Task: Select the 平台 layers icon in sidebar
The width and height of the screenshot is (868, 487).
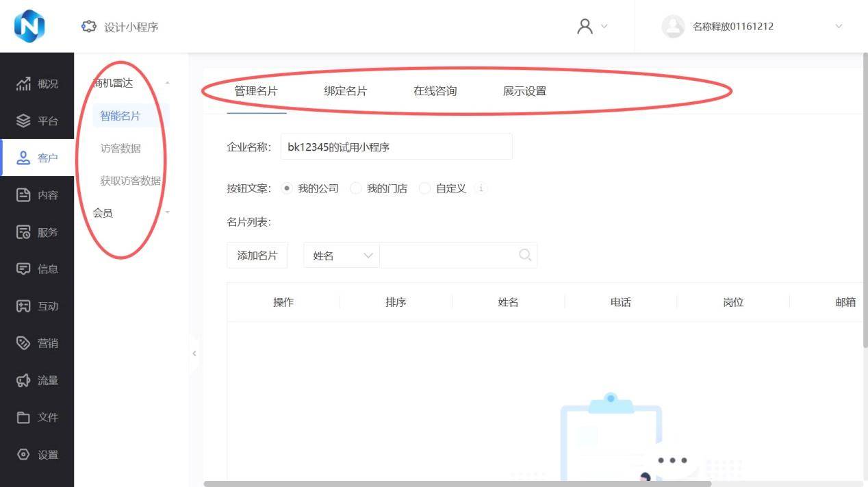Action: [x=23, y=121]
